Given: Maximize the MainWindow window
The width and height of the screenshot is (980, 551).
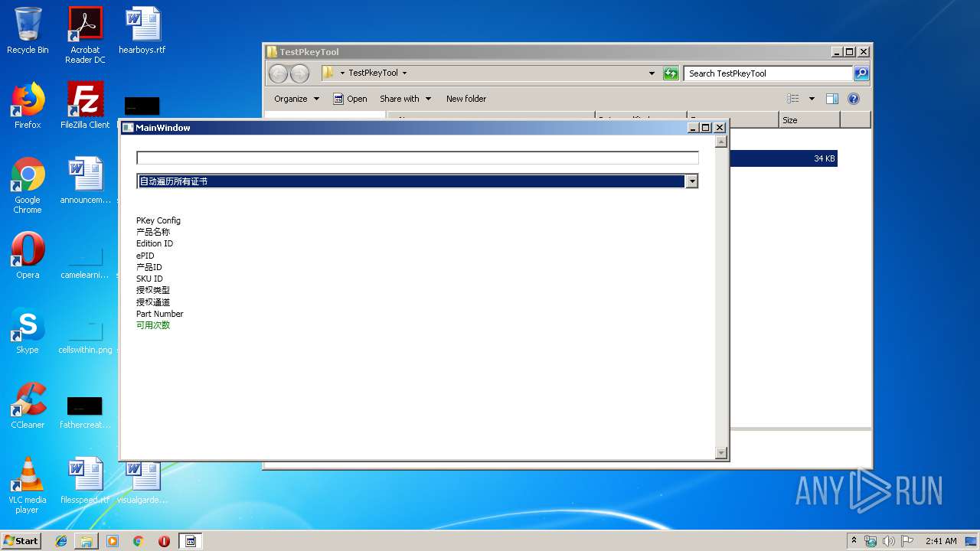Looking at the screenshot, I should point(706,128).
